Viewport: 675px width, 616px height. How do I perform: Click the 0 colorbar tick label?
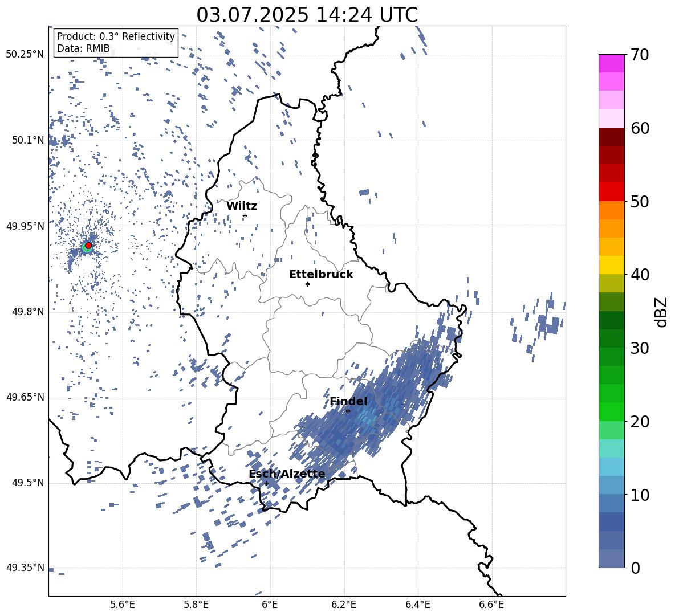635,568
